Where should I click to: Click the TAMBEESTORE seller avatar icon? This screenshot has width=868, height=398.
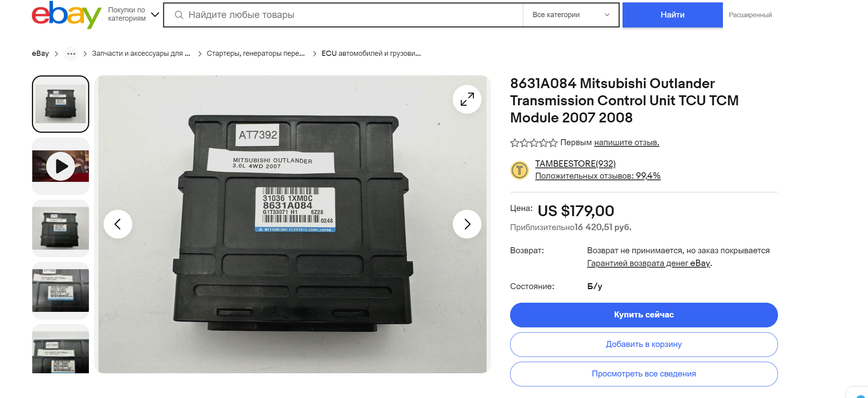[x=519, y=170]
